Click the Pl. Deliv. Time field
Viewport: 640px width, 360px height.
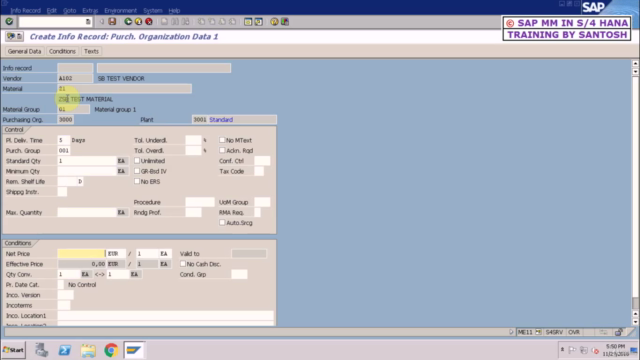64,140
